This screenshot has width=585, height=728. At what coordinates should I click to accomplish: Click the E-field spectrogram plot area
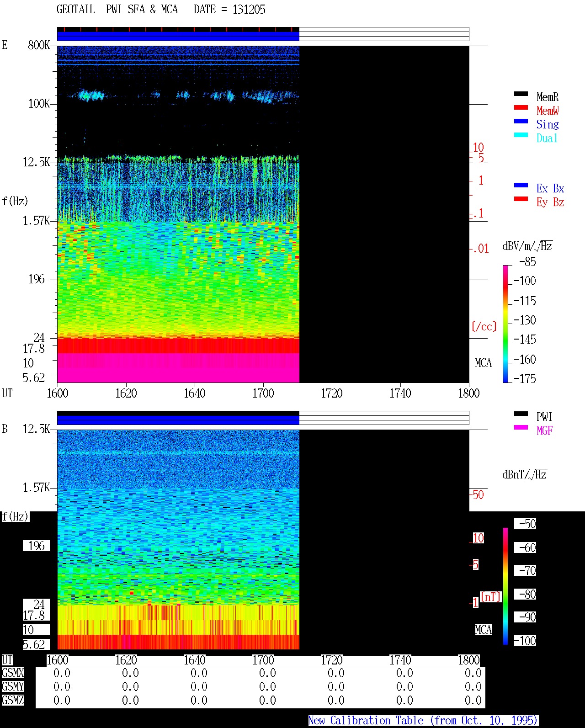point(263,214)
